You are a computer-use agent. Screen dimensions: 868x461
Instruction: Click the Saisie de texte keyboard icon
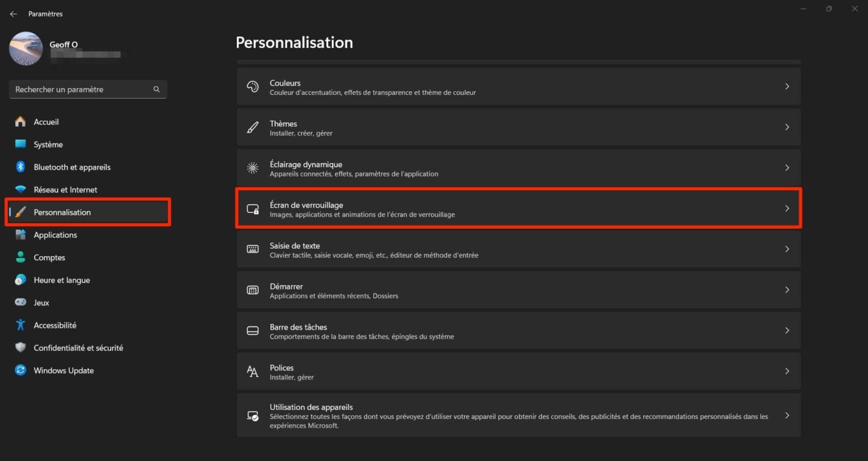point(253,249)
